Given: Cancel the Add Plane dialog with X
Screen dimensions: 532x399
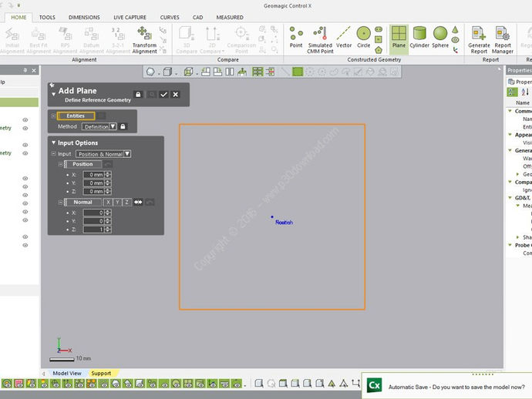Looking at the screenshot, I should pos(176,95).
